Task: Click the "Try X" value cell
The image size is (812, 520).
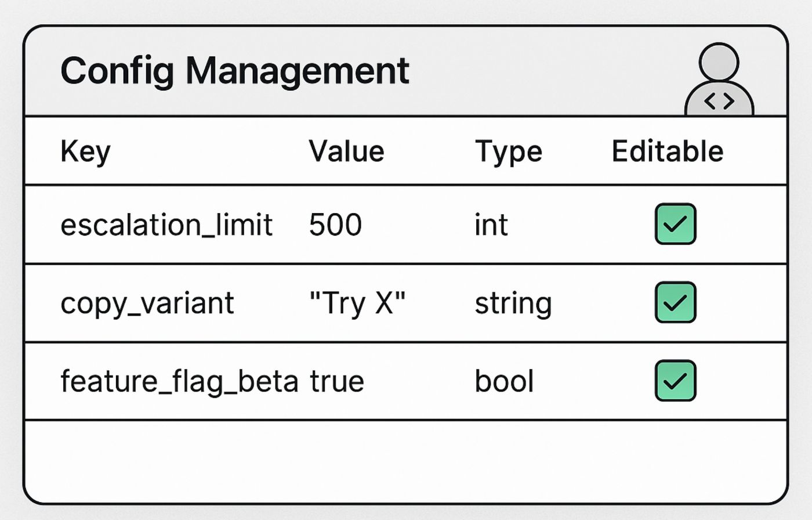Action: [x=357, y=303]
